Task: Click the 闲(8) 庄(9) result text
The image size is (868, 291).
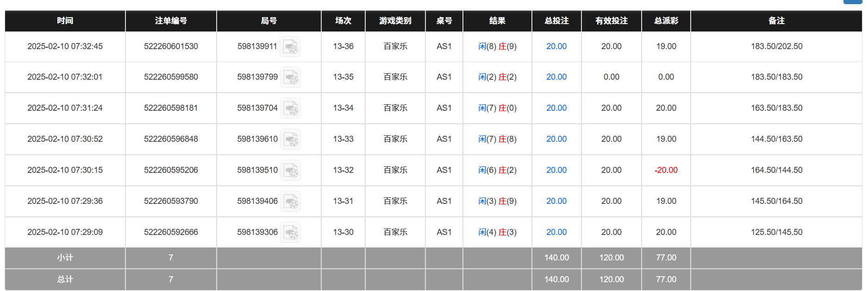Action: pos(497,46)
